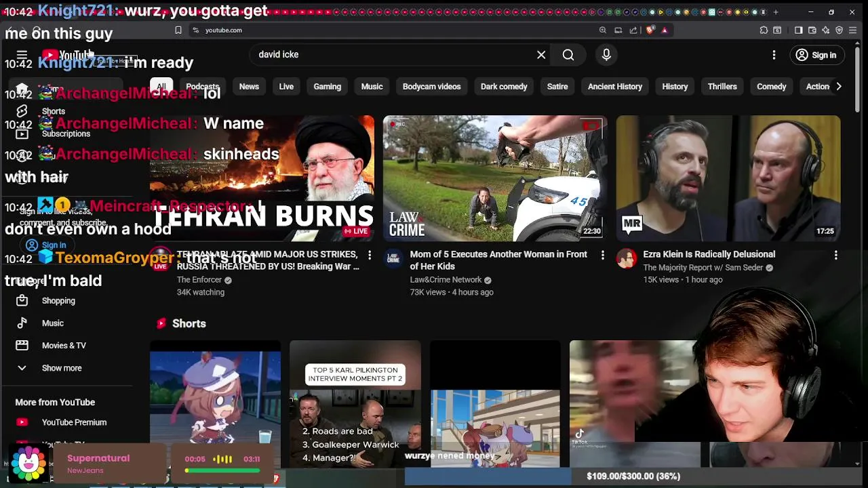Select the Music filter chip
Screen dimensions: 868x488
pyautogui.click(x=372, y=87)
